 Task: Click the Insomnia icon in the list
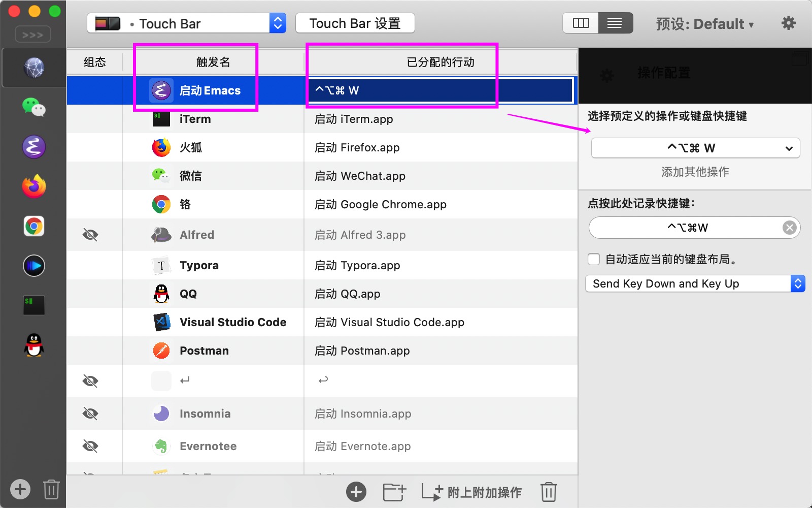tap(161, 414)
